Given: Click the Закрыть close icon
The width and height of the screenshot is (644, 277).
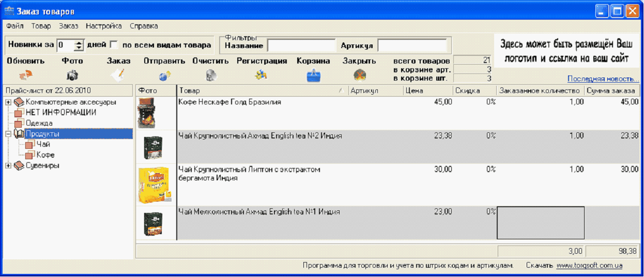Looking at the screenshot, I should pyautogui.click(x=360, y=76).
